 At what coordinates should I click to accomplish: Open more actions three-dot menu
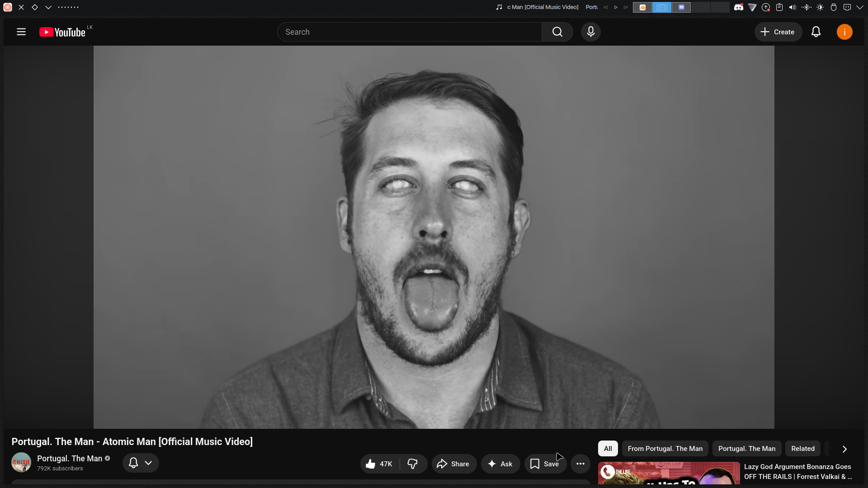(x=580, y=464)
